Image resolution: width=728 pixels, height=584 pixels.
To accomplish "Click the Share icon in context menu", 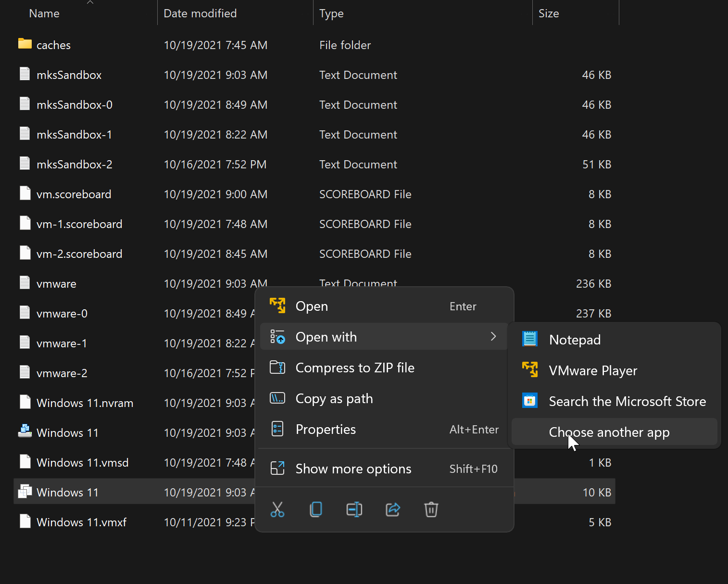I will click(393, 509).
